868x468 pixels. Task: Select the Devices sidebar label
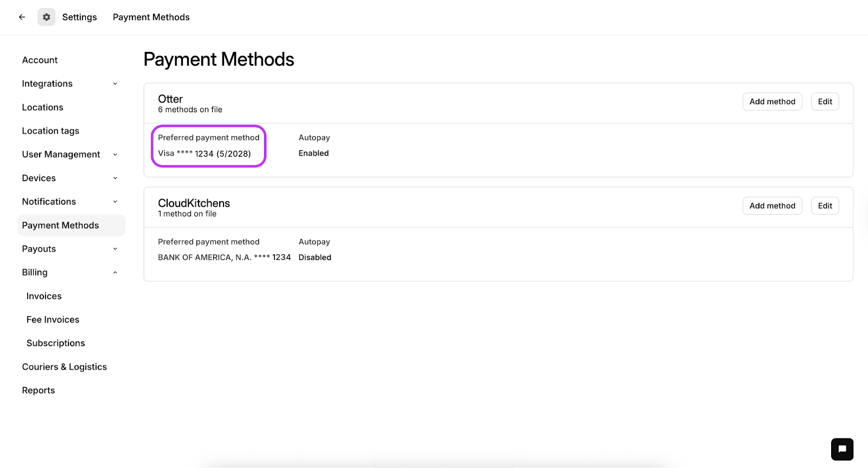(39, 178)
